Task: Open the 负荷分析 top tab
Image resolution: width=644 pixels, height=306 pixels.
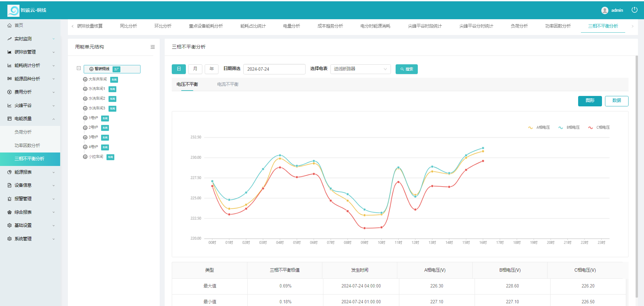Action: [x=519, y=26]
